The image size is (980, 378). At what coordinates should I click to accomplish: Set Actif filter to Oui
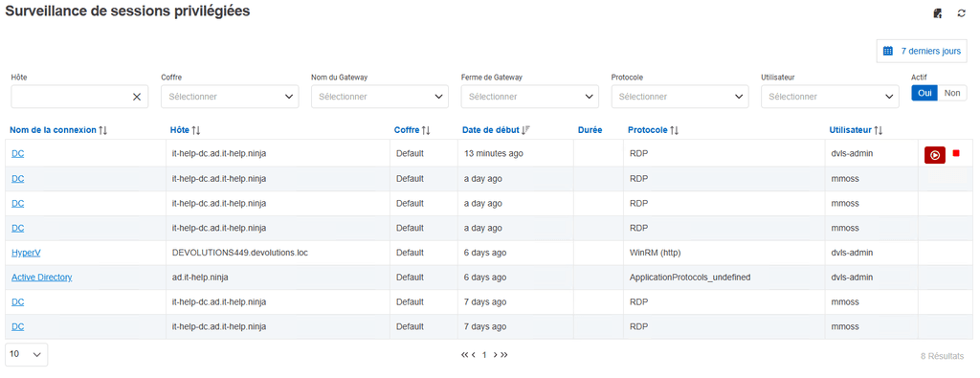click(924, 93)
